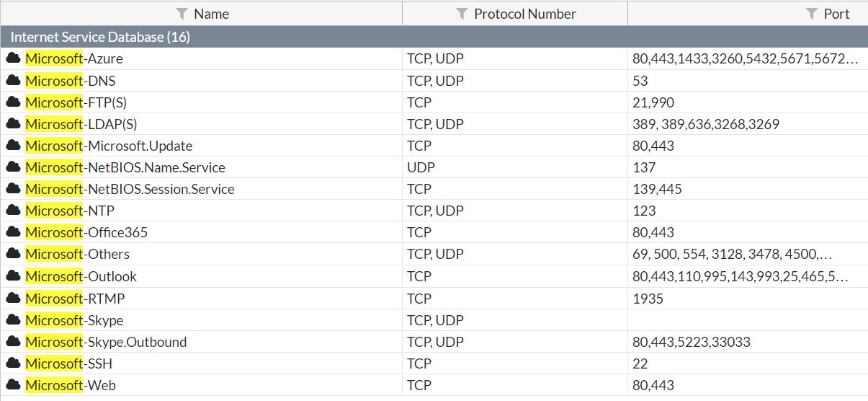Select the Microsoft-FTP(S) service entry

click(434, 102)
